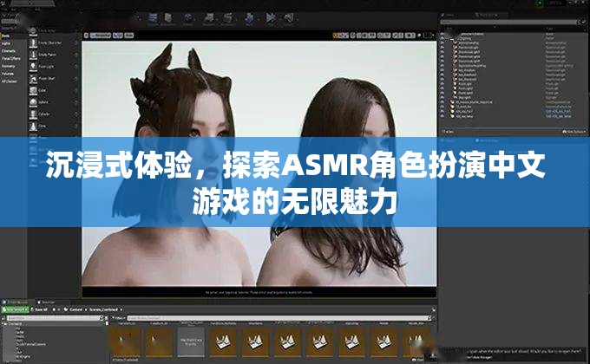This screenshot has width=590, height=364.
Task: Toggle visibility of ExponentialHeightFog in the outliner
Action: click(x=442, y=65)
